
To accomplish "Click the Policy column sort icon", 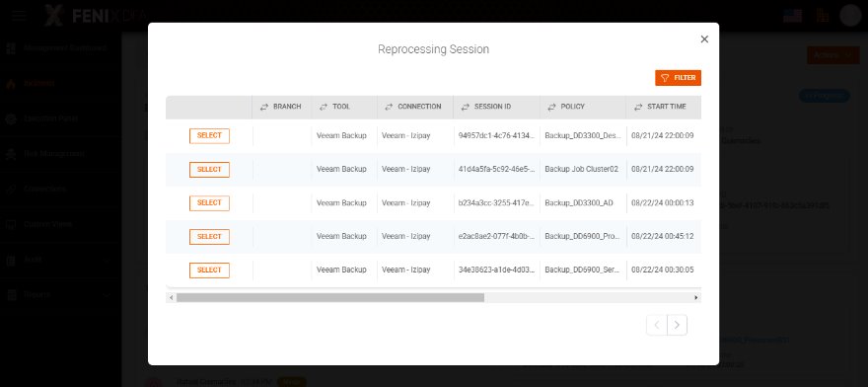I will [x=551, y=107].
